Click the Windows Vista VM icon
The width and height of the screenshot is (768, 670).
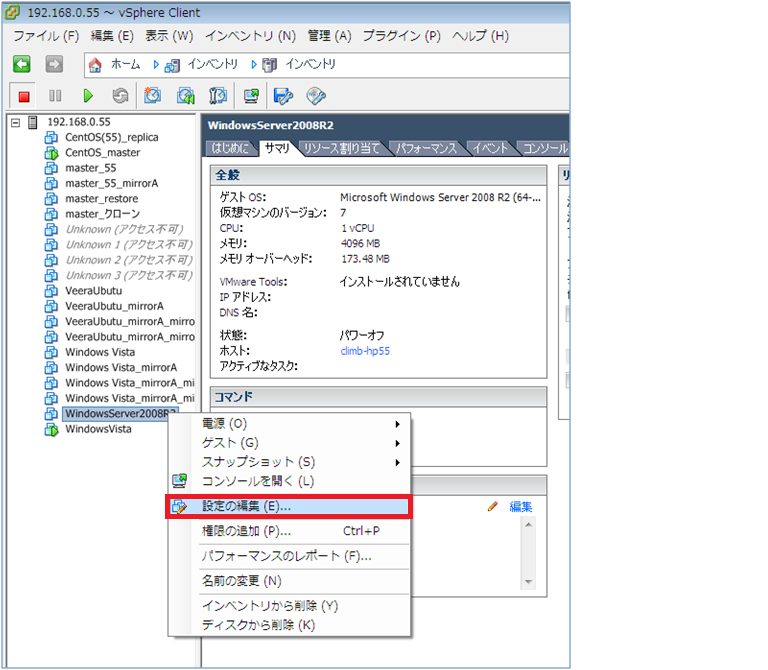point(51,353)
